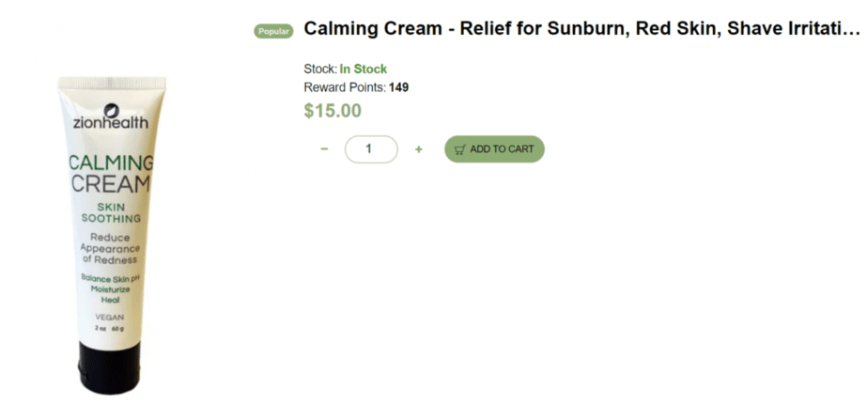The image size is (868, 404).
Task: Open the Calming Cream product title link
Action: [582, 29]
